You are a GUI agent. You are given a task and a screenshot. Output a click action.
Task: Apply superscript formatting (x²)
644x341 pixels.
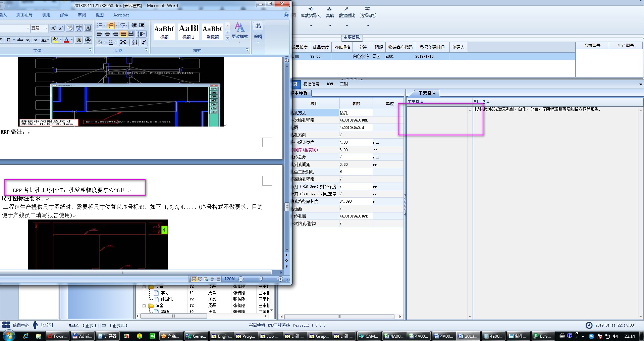(36, 40)
